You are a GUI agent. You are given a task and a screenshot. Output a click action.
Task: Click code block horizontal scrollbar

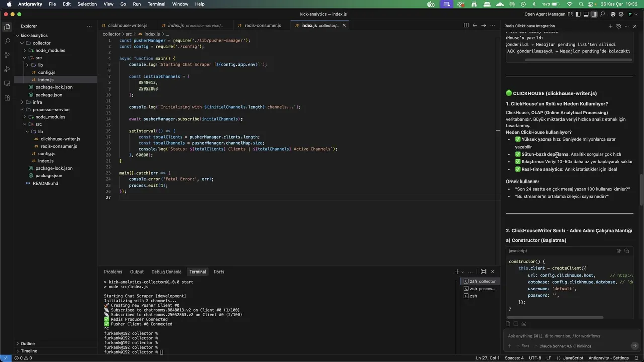(x=554, y=317)
